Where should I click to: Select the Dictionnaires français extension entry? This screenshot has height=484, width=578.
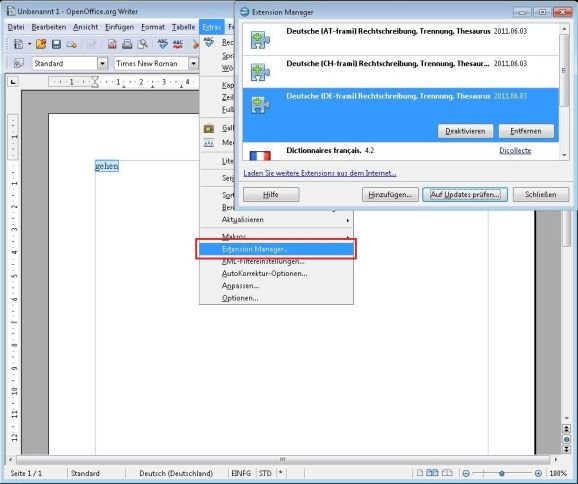pos(401,151)
